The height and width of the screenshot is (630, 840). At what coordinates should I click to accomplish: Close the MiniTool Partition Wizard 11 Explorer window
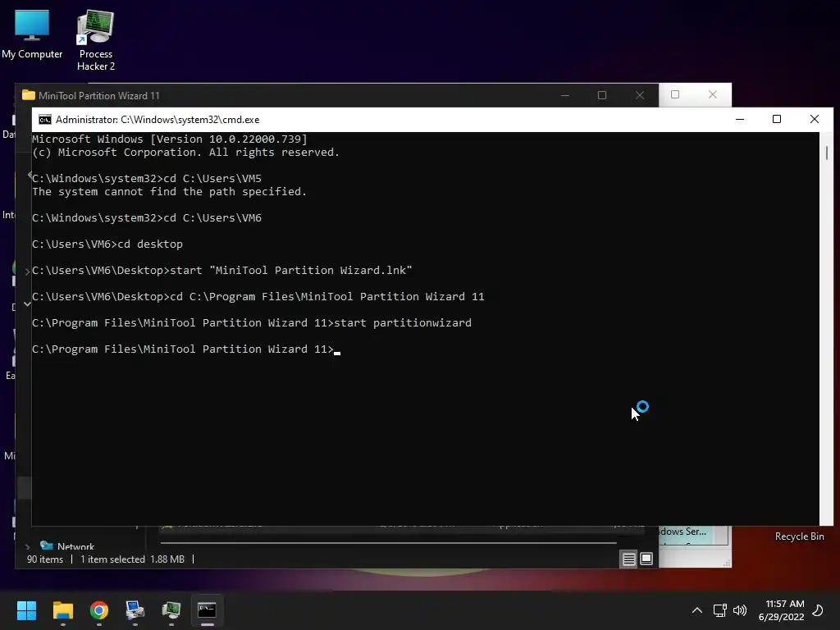[640, 95]
